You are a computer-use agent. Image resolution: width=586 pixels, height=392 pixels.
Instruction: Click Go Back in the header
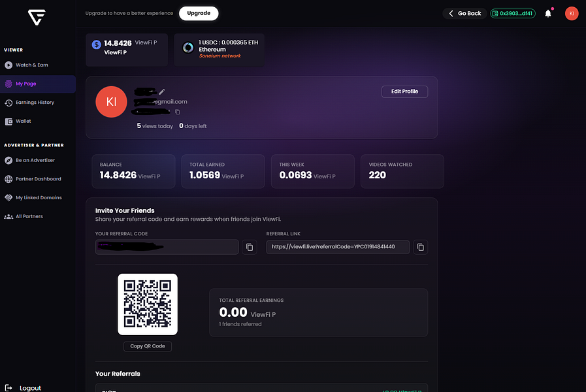pos(464,14)
